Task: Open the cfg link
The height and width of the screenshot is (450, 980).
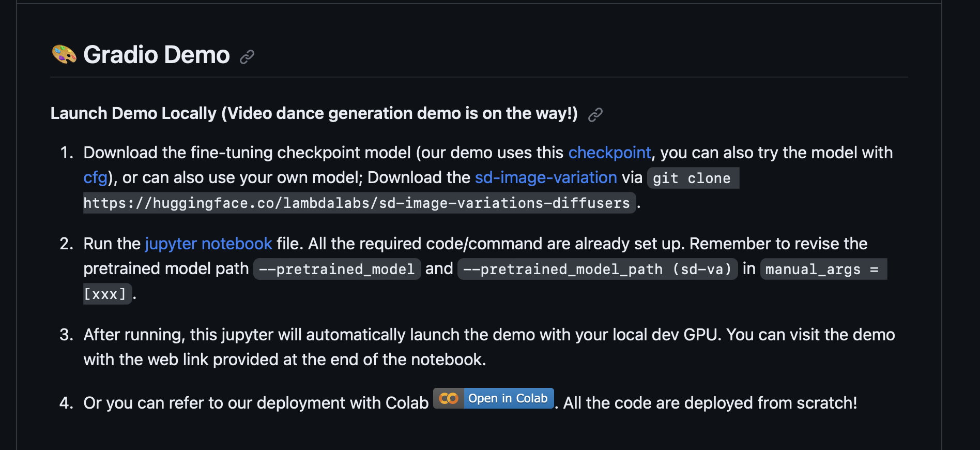Action: 95,177
